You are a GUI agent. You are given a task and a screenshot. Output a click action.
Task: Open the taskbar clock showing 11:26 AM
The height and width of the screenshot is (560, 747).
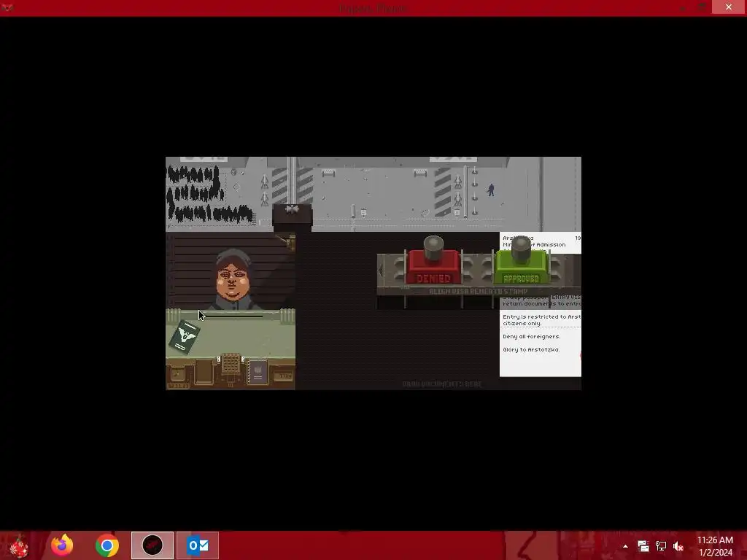(715, 546)
